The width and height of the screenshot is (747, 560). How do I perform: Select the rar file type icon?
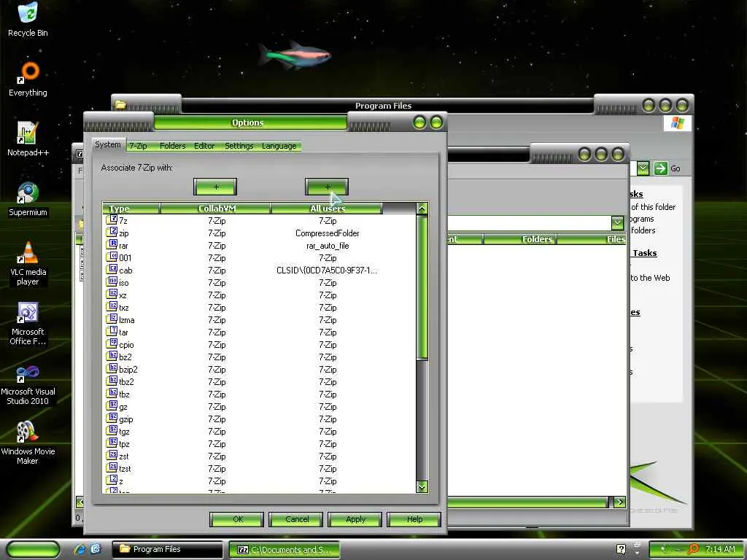[112, 245]
